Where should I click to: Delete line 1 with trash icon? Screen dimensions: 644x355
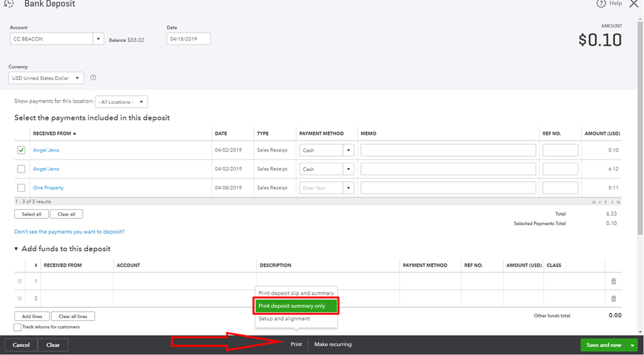(614, 281)
